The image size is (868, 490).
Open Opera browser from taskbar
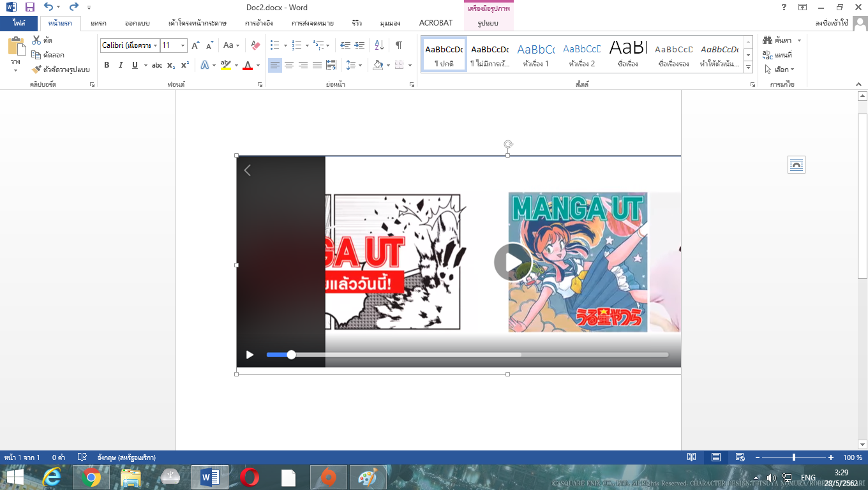pos(249,477)
